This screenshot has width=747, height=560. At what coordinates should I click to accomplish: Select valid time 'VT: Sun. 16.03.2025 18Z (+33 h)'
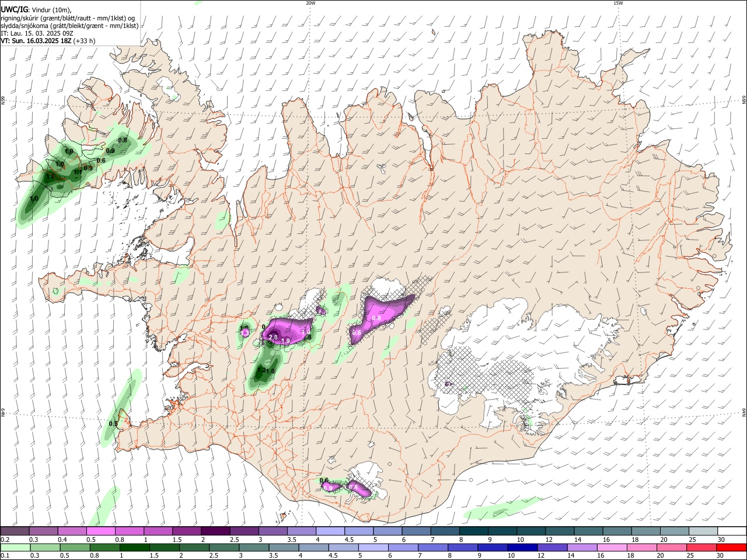48,41
